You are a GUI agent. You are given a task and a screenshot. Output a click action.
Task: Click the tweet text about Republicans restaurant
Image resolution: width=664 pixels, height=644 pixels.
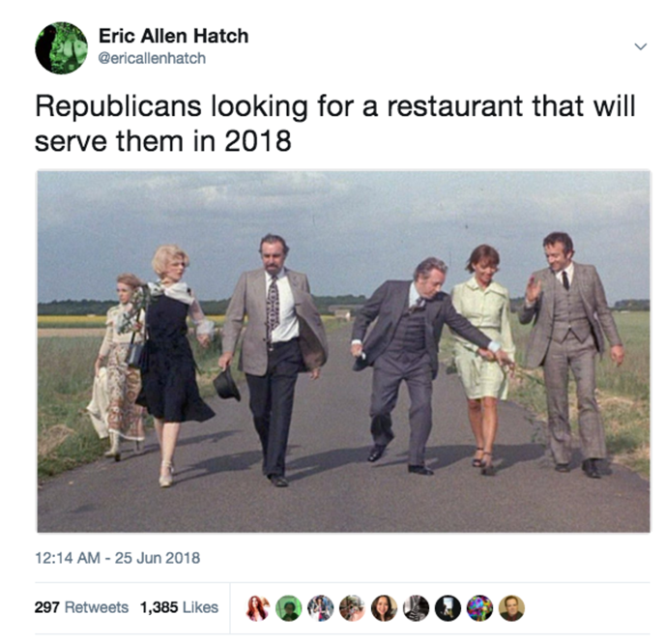pyautogui.click(x=335, y=124)
